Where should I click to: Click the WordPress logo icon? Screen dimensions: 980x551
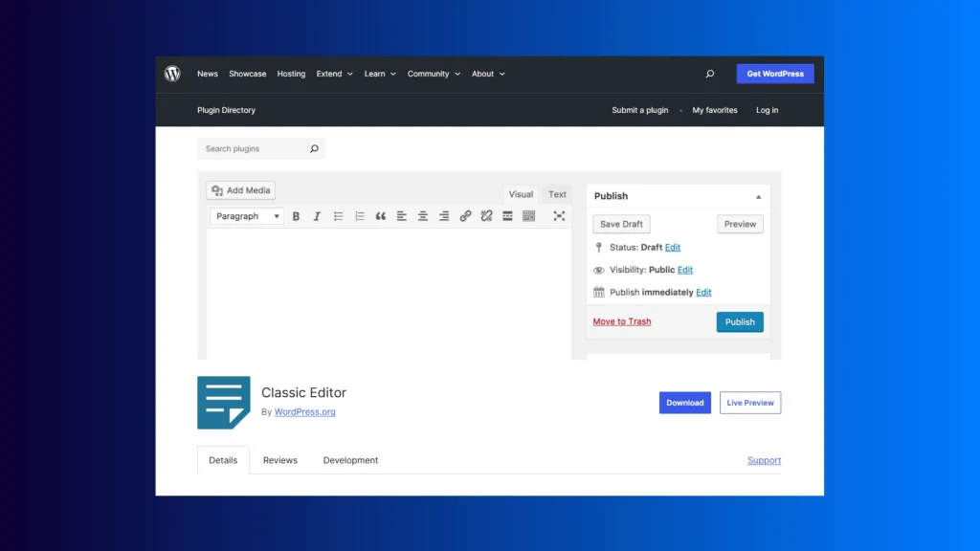172,74
